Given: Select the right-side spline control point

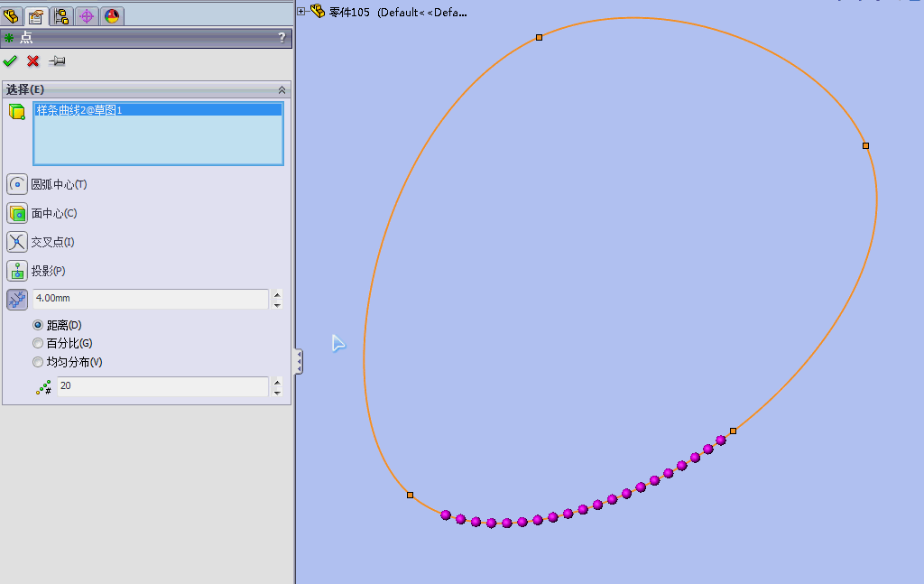Looking at the screenshot, I should click(865, 145).
